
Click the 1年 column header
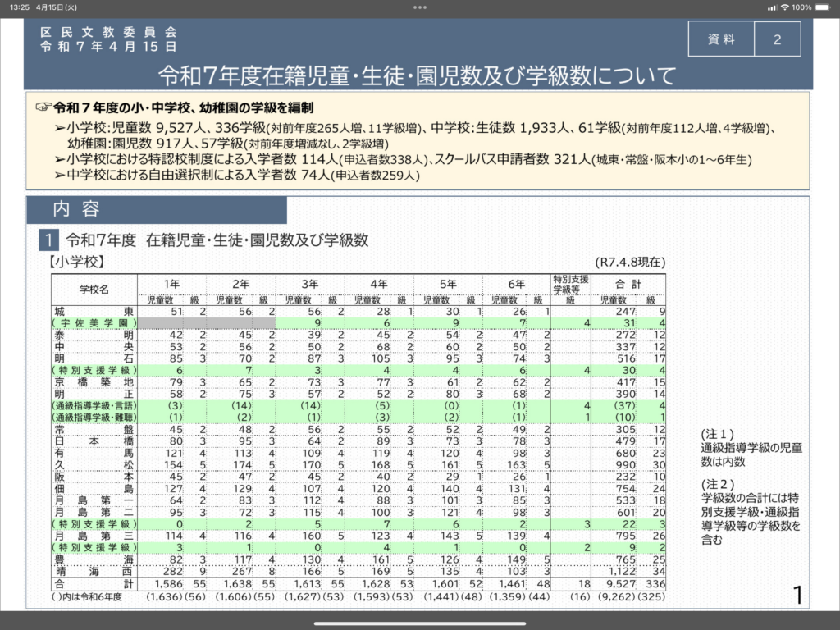172,284
